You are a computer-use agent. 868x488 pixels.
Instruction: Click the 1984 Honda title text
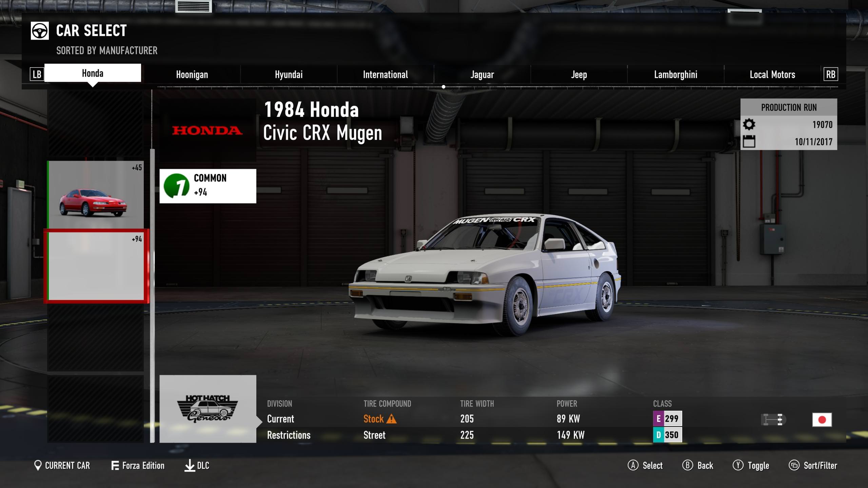point(311,110)
